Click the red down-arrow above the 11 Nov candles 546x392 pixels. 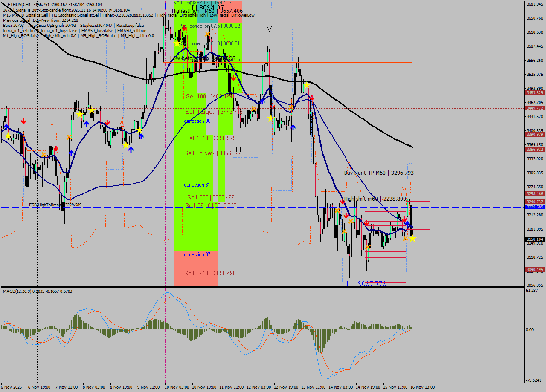[x=233, y=78]
